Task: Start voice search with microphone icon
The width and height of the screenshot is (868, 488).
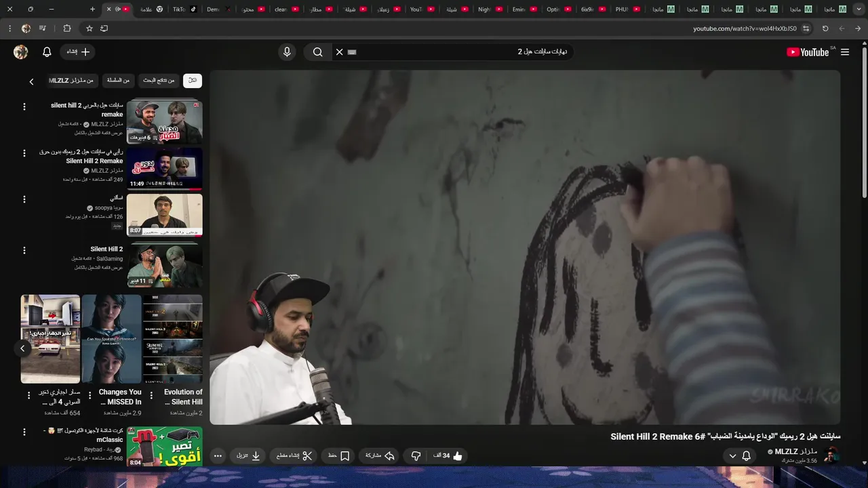Action: click(287, 52)
